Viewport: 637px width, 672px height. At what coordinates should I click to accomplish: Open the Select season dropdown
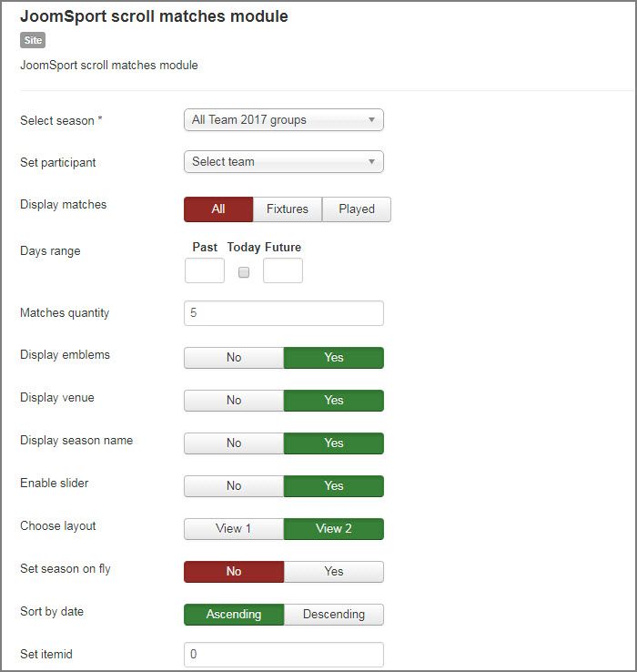click(284, 120)
